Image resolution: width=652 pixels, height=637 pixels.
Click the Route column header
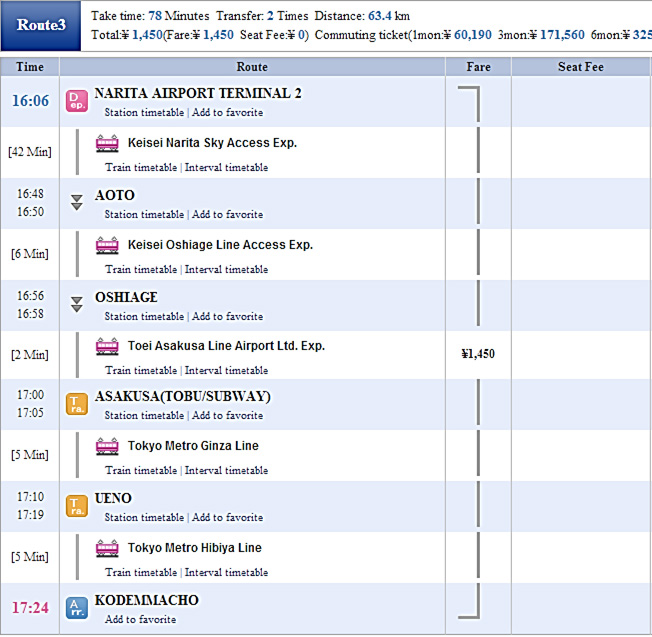point(252,67)
